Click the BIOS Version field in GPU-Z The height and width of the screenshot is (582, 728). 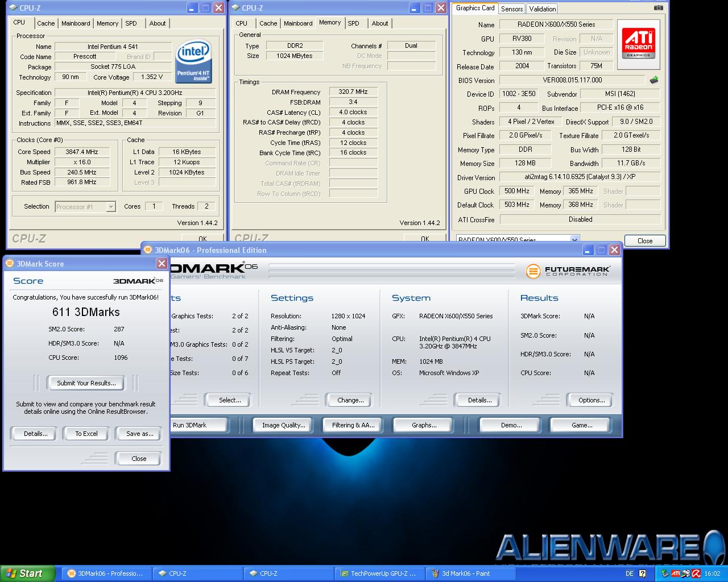572,80
